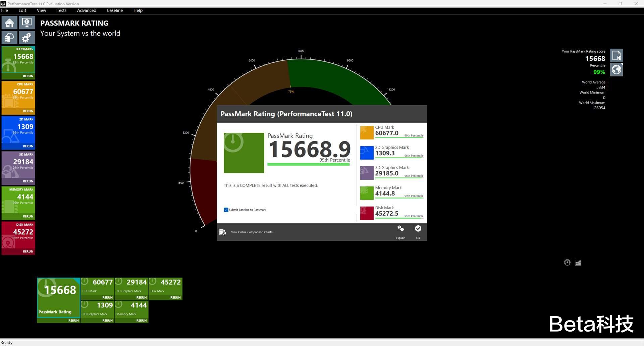Open the Home dashboard icon
644x346 pixels.
coord(9,22)
